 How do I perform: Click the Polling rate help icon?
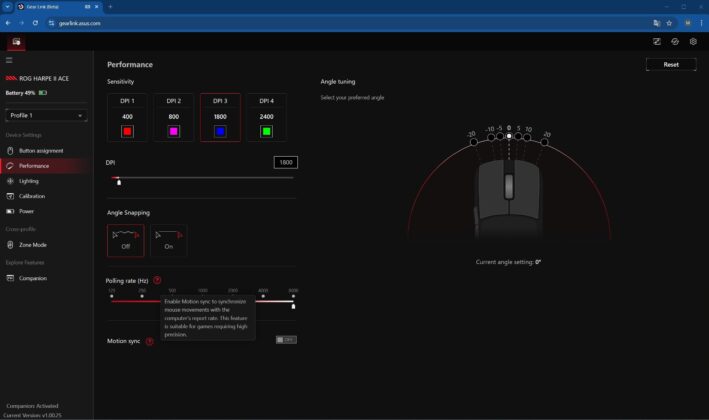point(157,280)
